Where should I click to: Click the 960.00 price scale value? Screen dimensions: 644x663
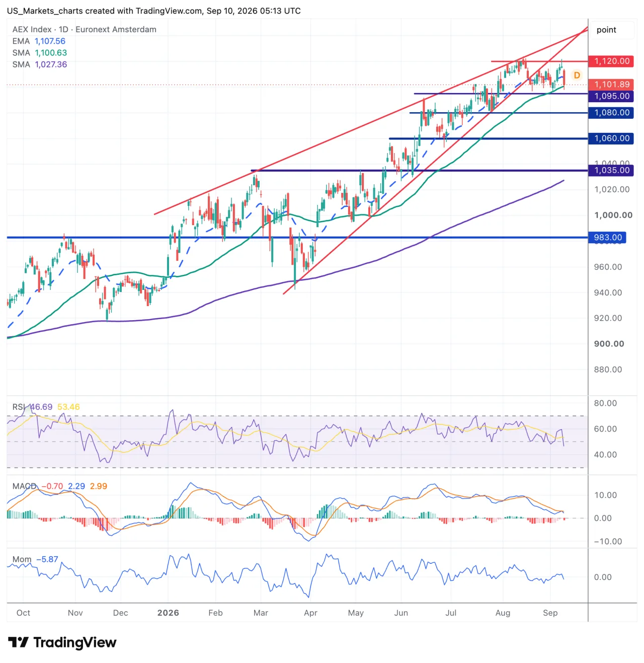tap(608, 267)
